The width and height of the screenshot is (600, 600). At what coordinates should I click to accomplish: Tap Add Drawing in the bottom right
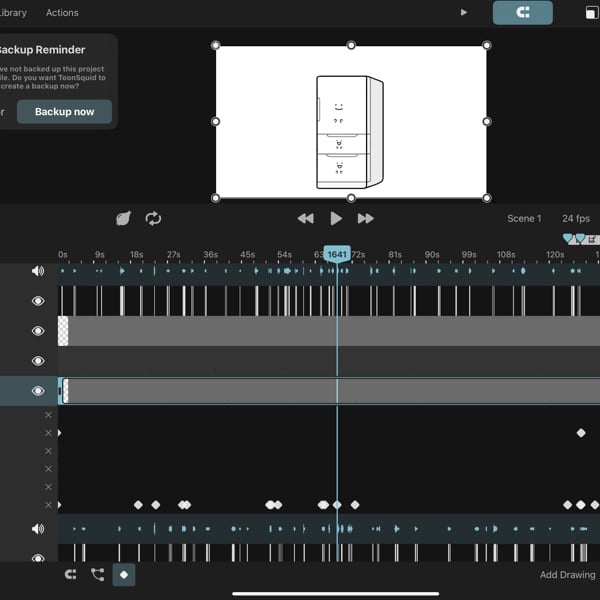click(x=567, y=575)
